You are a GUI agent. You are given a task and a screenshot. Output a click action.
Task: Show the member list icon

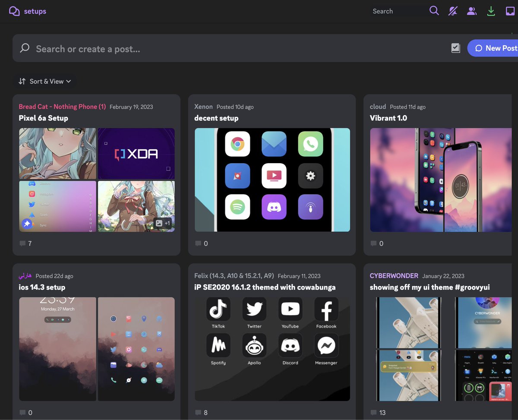click(x=472, y=11)
